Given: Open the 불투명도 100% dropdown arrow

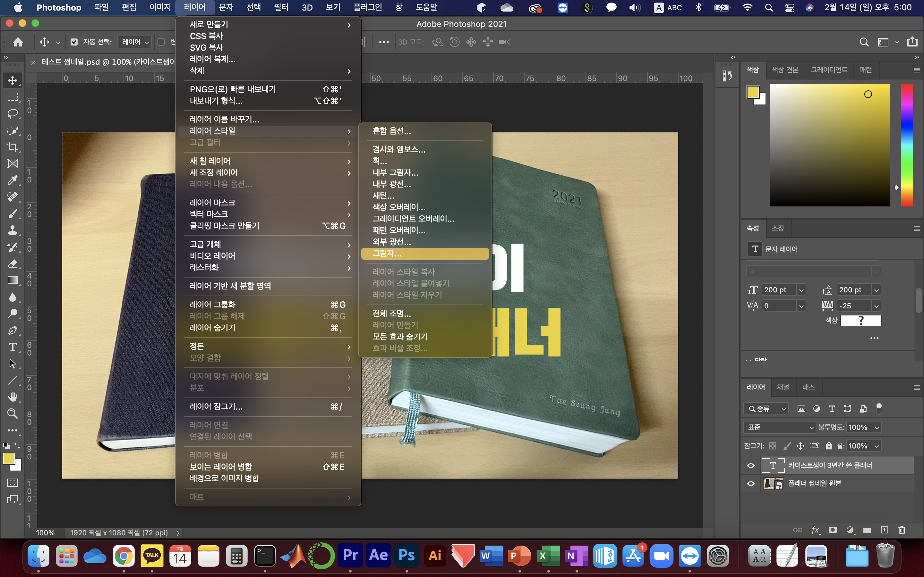Looking at the screenshot, I should pos(877,427).
